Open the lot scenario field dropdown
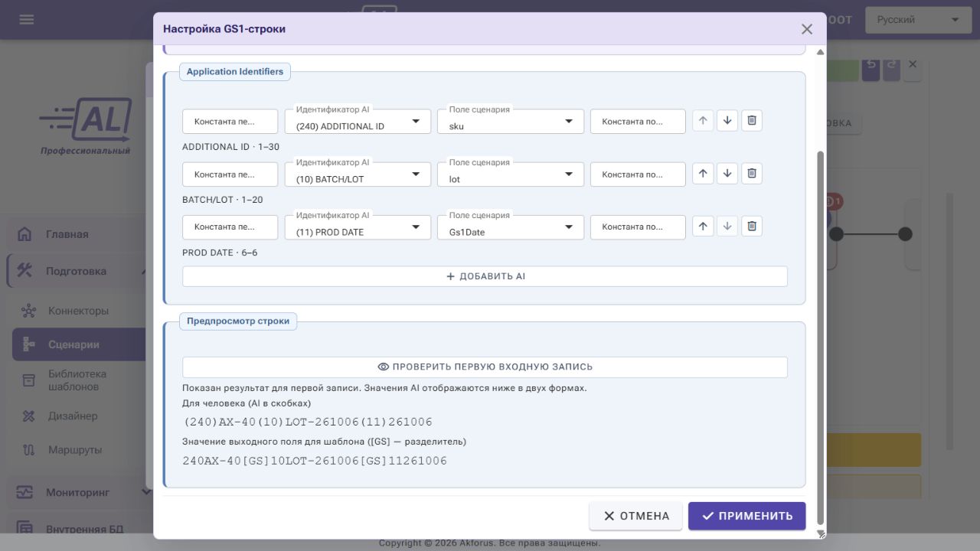The height and width of the screenshot is (551, 980). coord(511,174)
